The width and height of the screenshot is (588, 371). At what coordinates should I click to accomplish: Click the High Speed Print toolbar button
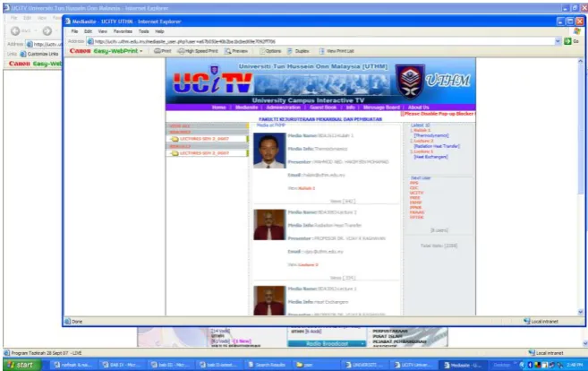198,51
